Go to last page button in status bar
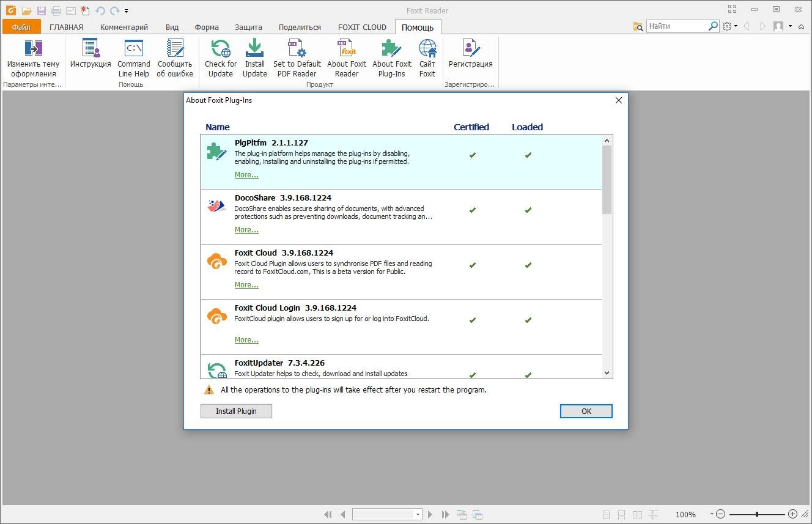The image size is (812, 524). pos(445,515)
